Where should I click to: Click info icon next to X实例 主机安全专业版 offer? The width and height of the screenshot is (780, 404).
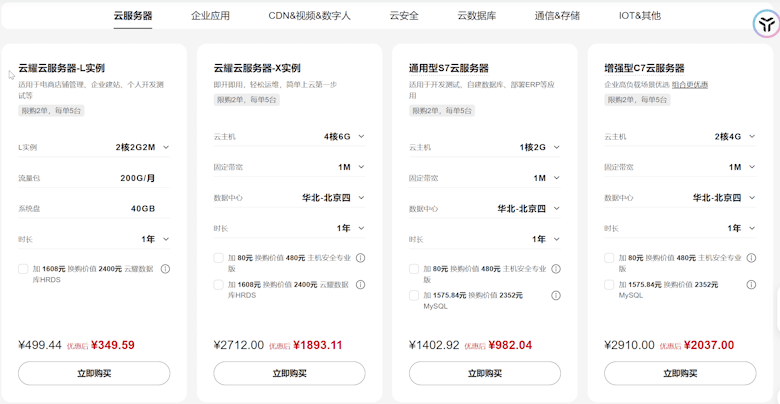[x=361, y=258]
